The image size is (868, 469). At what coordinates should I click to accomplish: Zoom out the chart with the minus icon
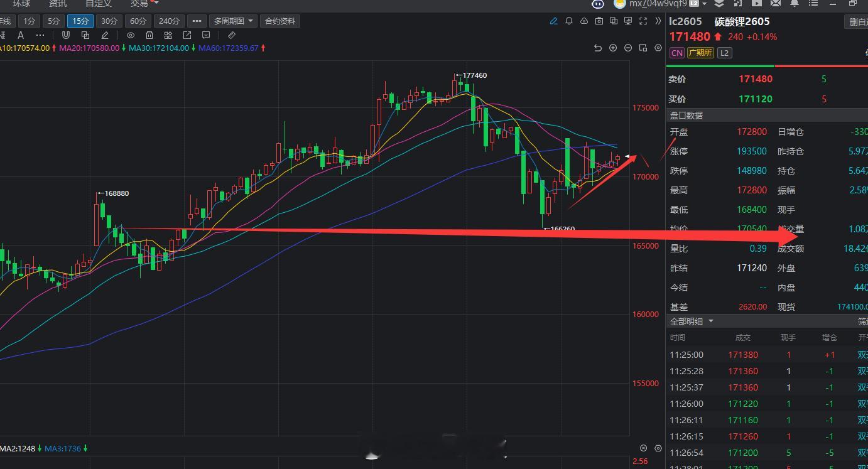[628, 48]
